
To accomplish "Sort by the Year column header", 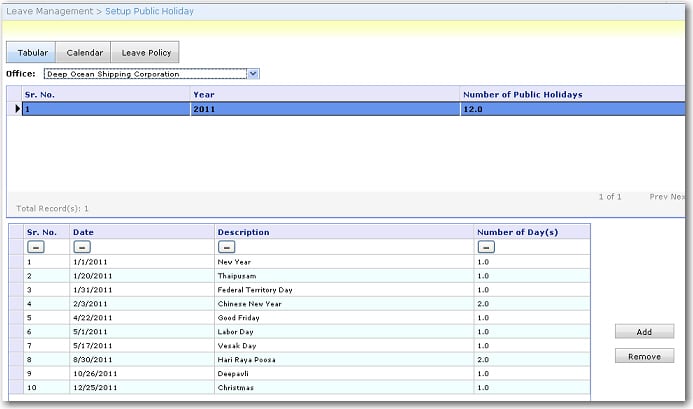I will click(203, 94).
